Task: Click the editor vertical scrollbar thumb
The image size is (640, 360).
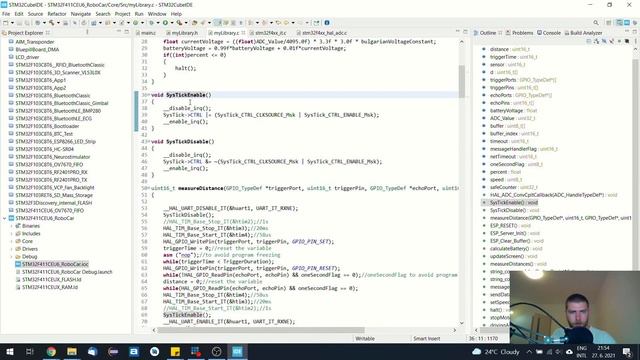Action: click(x=462, y=82)
